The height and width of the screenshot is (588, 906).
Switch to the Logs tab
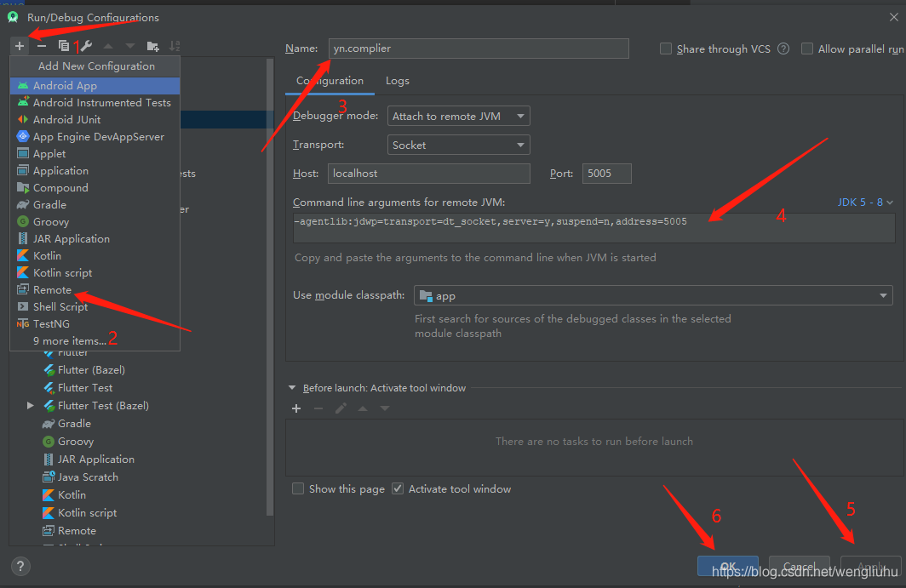coord(398,81)
